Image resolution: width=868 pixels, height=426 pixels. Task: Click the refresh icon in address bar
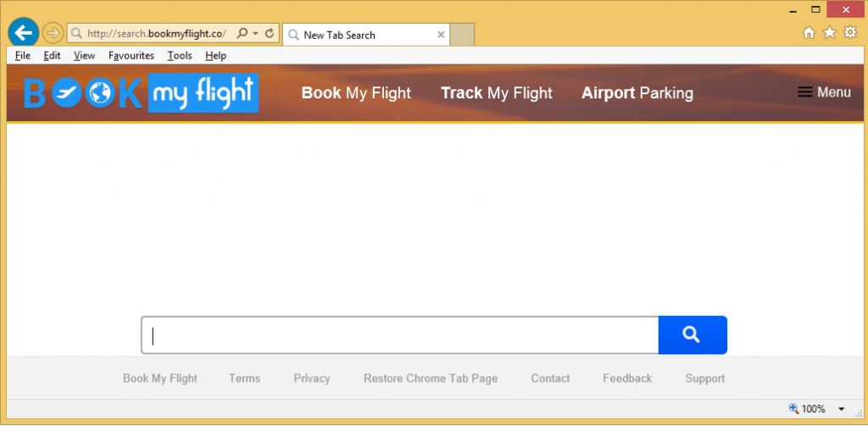pyautogui.click(x=270, y=34)
